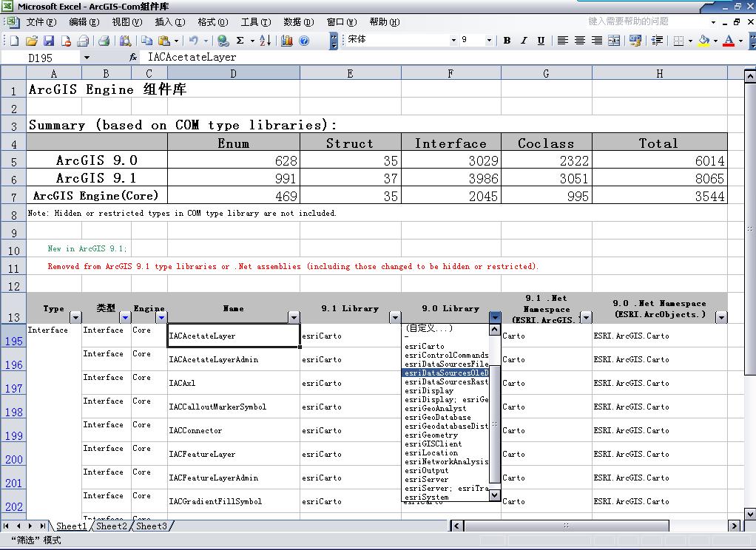Open the Fill Color palette dropdown arrow
The image size is (756, 550).
pos(715,41)
